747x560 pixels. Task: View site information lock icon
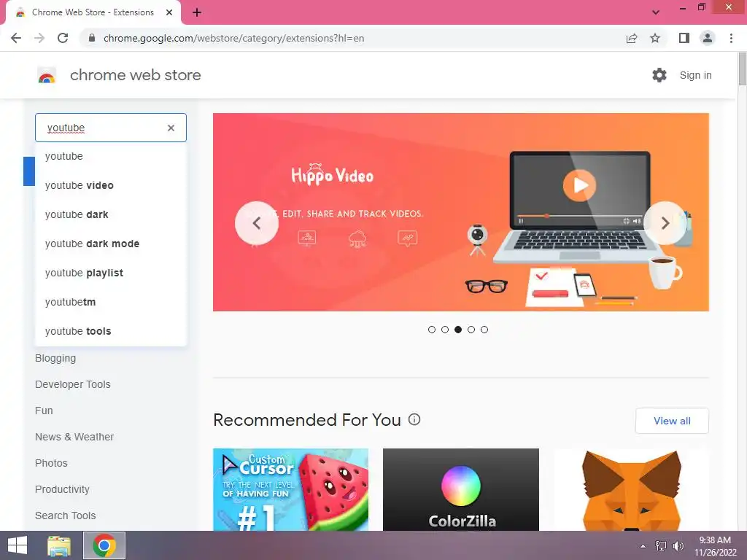pyautogui.click(x=92, y=38)
